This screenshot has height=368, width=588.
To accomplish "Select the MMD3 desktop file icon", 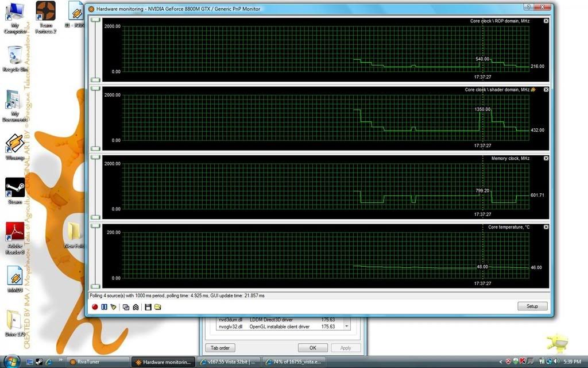I will [15, 279].
